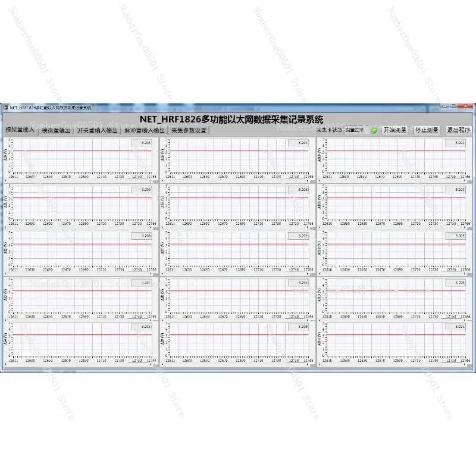Click right scroll arrow under AI12 chart
476x476 pixels.
[465, 274]
